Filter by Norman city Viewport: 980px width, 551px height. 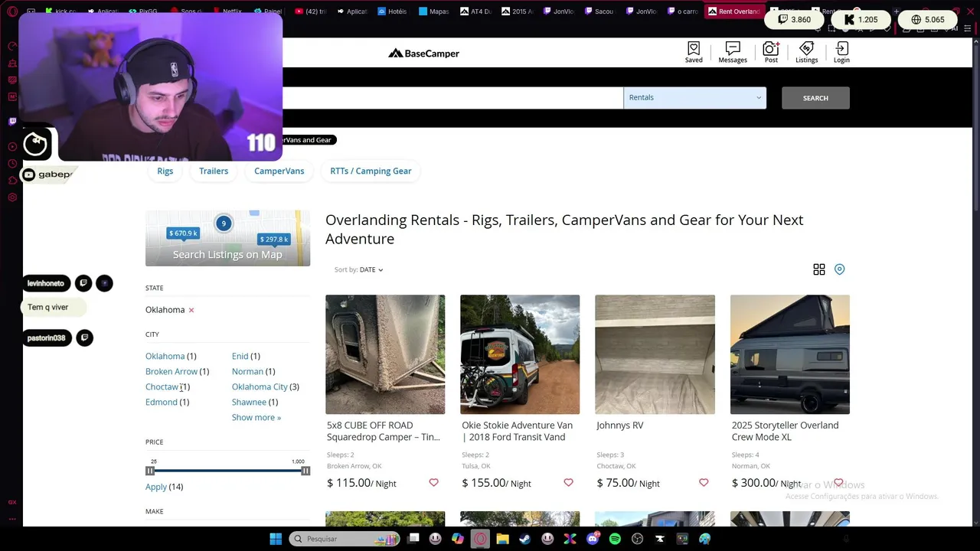(x=247, y=371)
